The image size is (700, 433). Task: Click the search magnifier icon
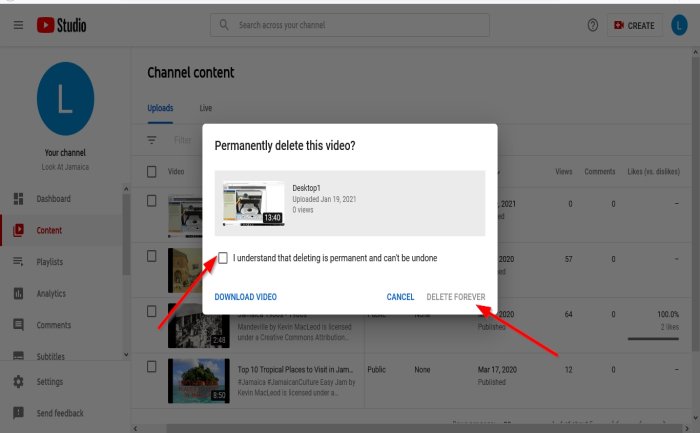tap(224, 25)
